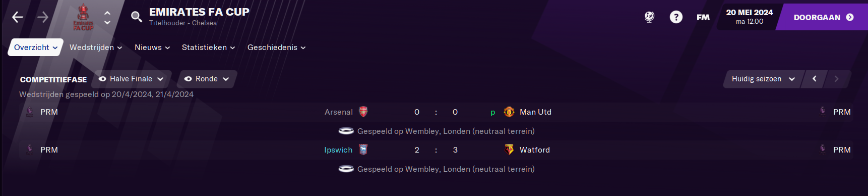Click the Watford club crest
Screen dimensions: 868x196
(509, 150)
